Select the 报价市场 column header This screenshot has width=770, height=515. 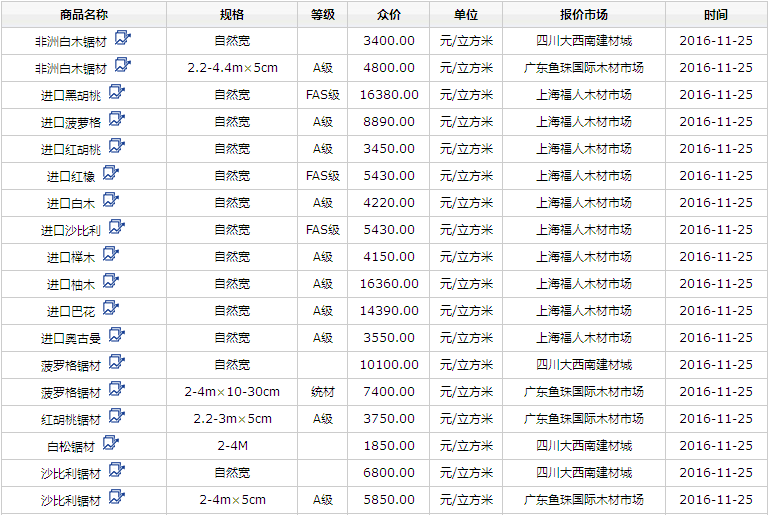point(584,15)
